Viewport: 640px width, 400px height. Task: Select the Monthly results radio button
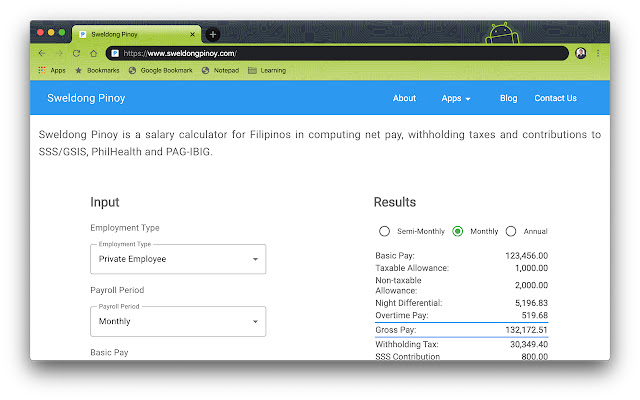pos(458,231)
